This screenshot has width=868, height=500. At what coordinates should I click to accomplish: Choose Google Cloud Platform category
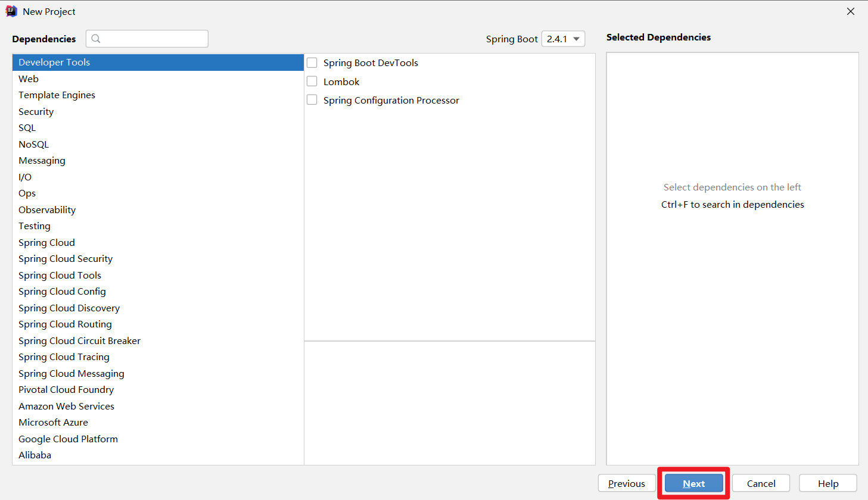[158, 439]
